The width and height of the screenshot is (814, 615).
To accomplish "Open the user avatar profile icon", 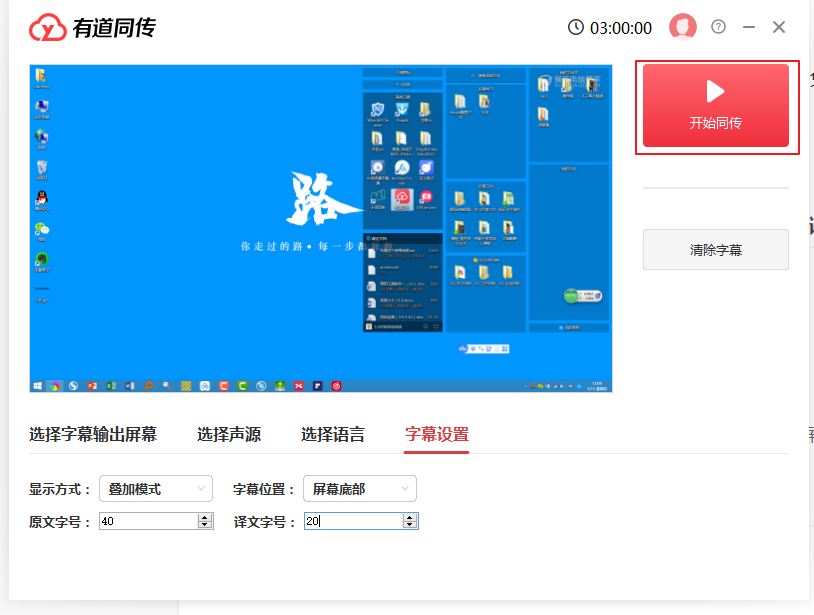I will click(683, 27).
